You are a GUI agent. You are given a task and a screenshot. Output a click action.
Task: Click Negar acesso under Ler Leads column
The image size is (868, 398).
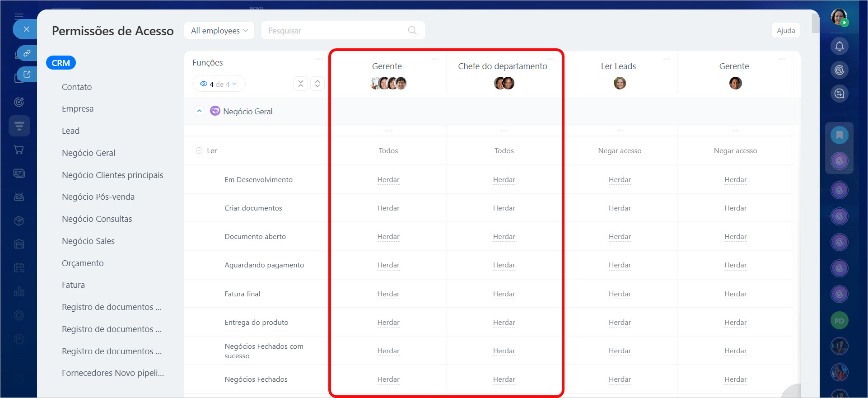click(619, 151)
